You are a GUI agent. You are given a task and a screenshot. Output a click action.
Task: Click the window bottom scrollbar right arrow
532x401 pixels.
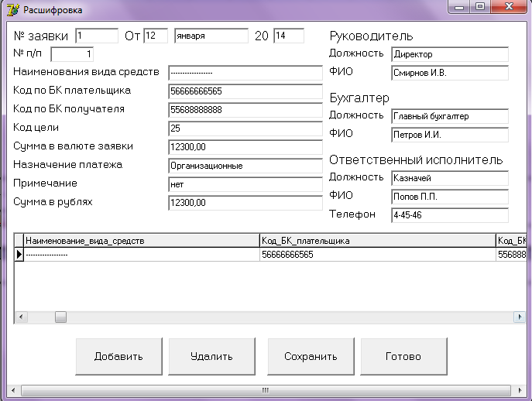coord(520,390)
